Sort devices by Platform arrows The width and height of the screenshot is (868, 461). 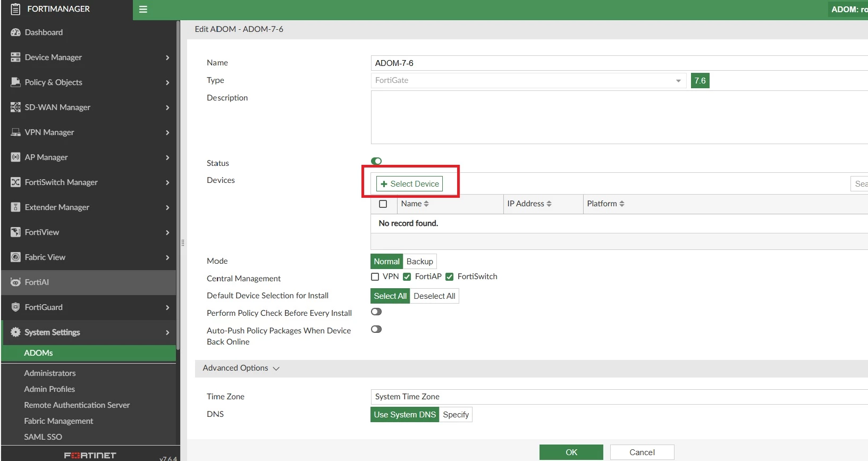622,204
